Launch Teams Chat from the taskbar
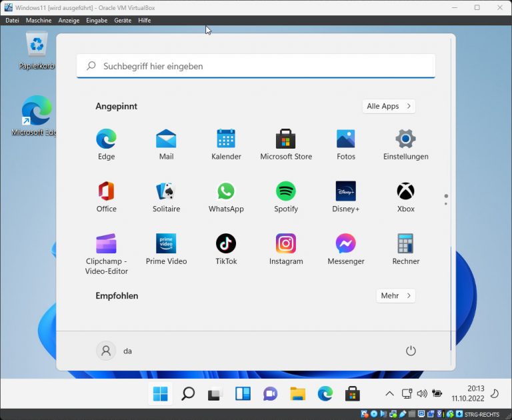Viewport: 512px width, 420px height. point(271,394)
